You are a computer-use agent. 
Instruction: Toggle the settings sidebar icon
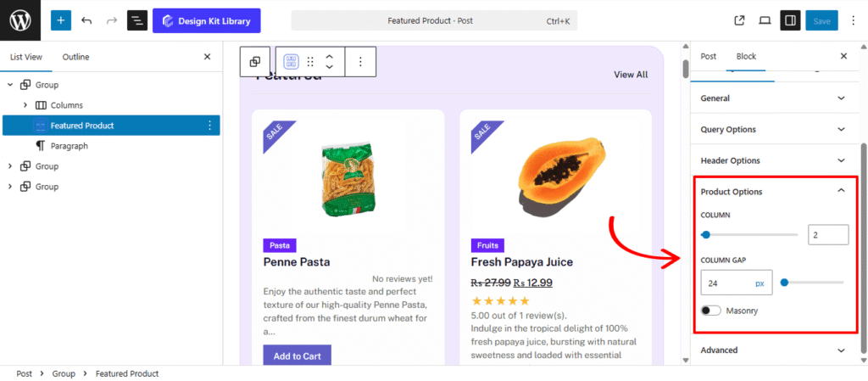pyautogui.click(x=789, y=20)
